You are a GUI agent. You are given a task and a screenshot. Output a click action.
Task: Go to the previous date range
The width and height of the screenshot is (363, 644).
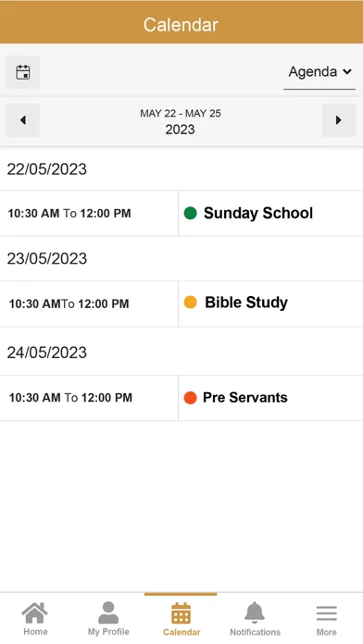(22, 120)
